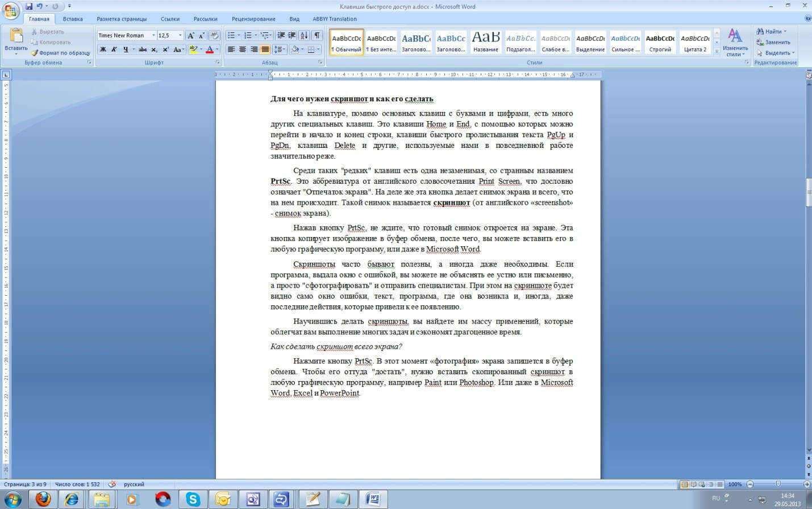Center-align the paragraph text
Screen dimensions: 812x509
[x=243, y=49]
